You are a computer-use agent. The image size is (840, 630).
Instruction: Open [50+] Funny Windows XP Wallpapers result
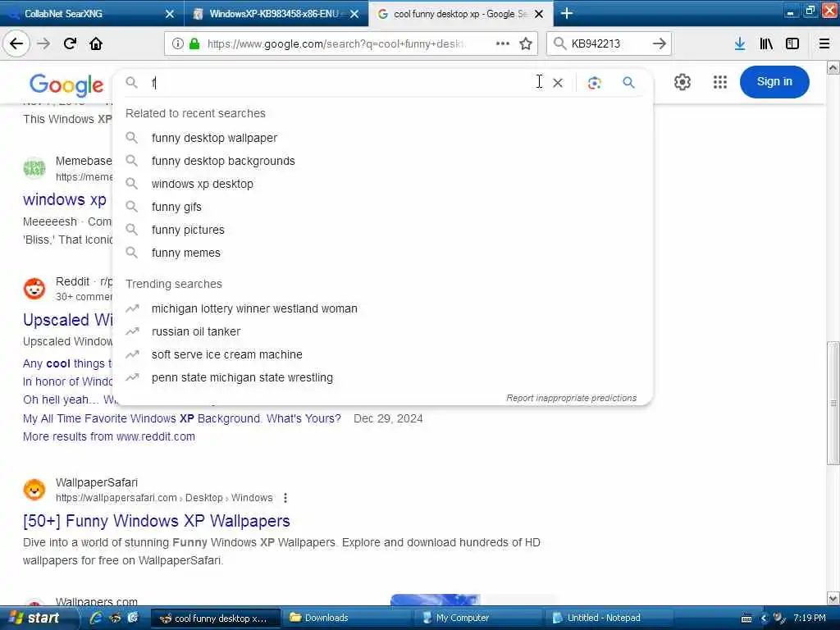[157, 521]
